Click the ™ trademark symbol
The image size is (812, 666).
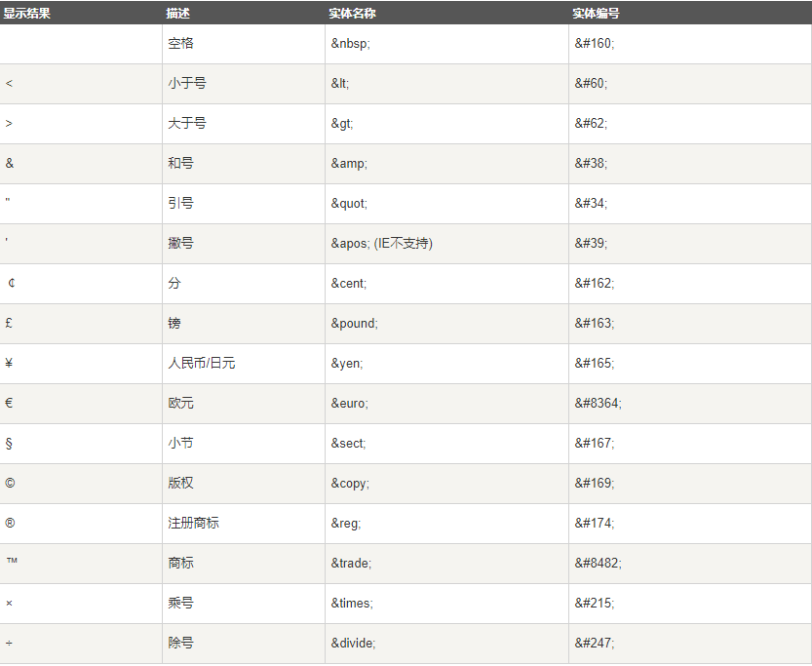12,561
